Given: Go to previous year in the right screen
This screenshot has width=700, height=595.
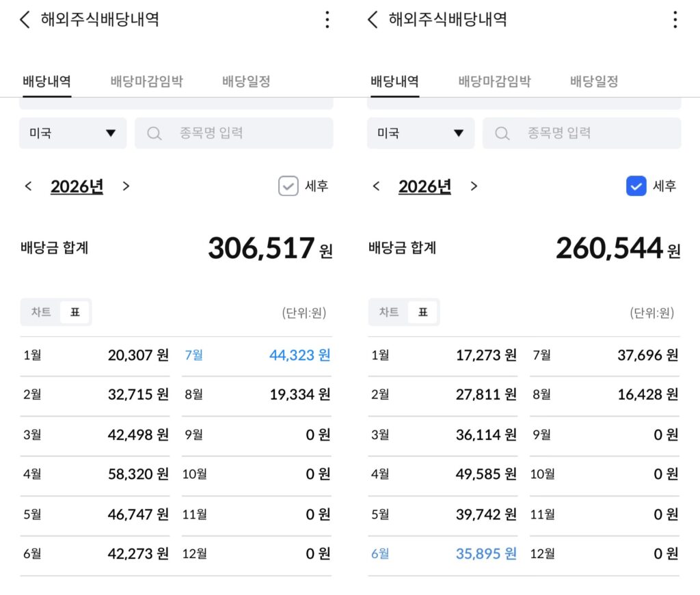Looking at the screenshot, I should tap(376, 186).
